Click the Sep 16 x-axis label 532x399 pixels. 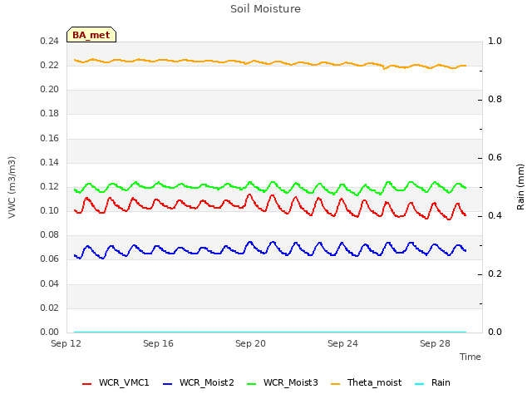[158, 343]
